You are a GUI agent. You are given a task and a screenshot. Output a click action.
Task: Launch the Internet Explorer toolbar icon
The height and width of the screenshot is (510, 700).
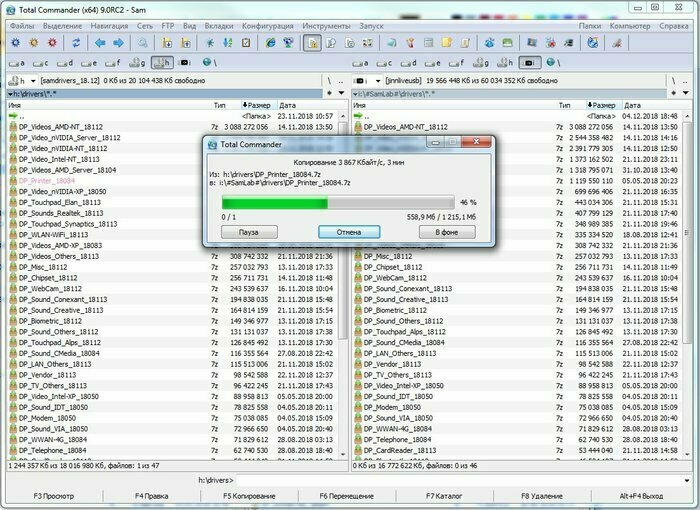(270, 43)
